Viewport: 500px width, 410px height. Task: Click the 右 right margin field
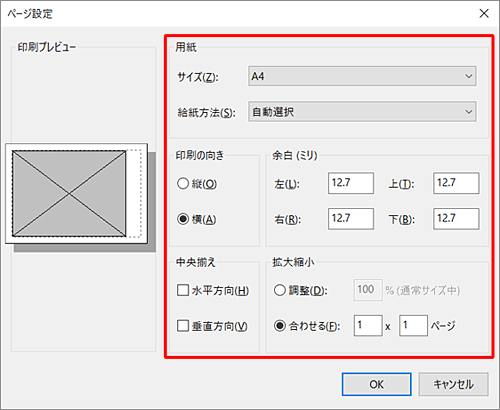point(351,219)
